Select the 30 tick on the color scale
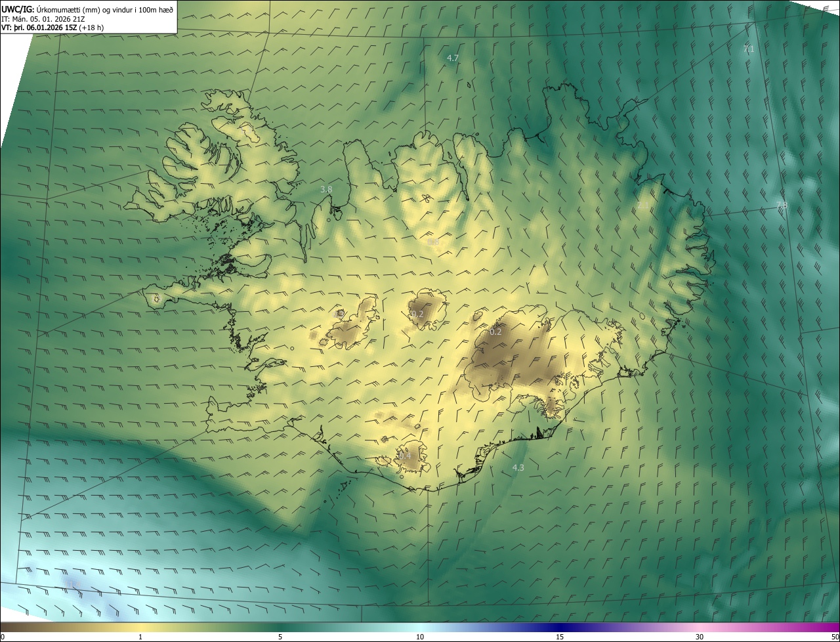The image size is (840, 642). pos(700,637)
